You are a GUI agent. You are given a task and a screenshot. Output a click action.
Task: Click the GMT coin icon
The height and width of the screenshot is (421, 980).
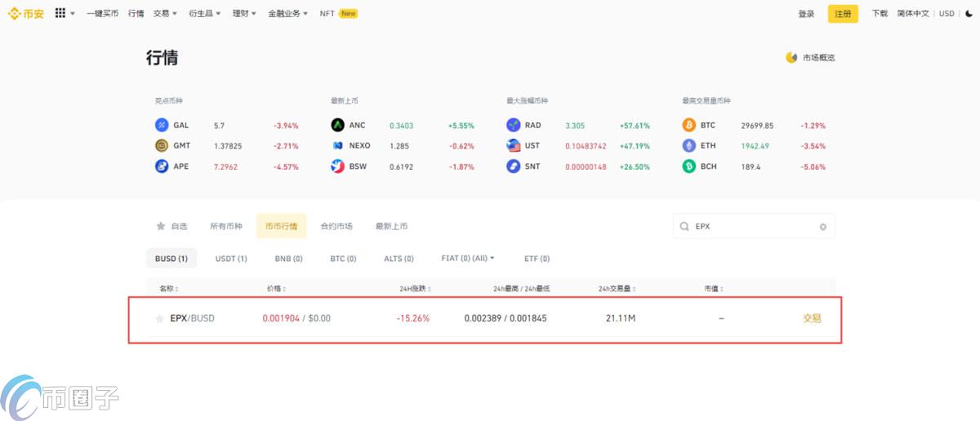click(x=161, y=146)
